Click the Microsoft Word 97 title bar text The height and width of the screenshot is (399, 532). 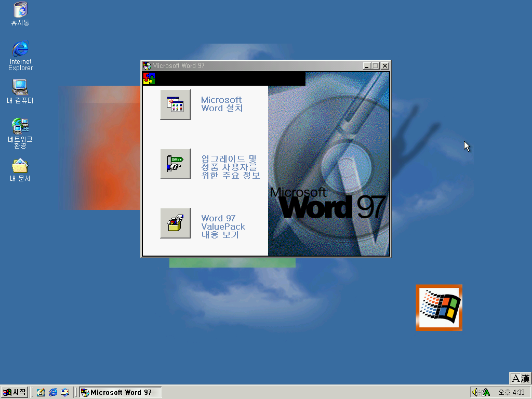pyautogui.click(x=179, y=66)
